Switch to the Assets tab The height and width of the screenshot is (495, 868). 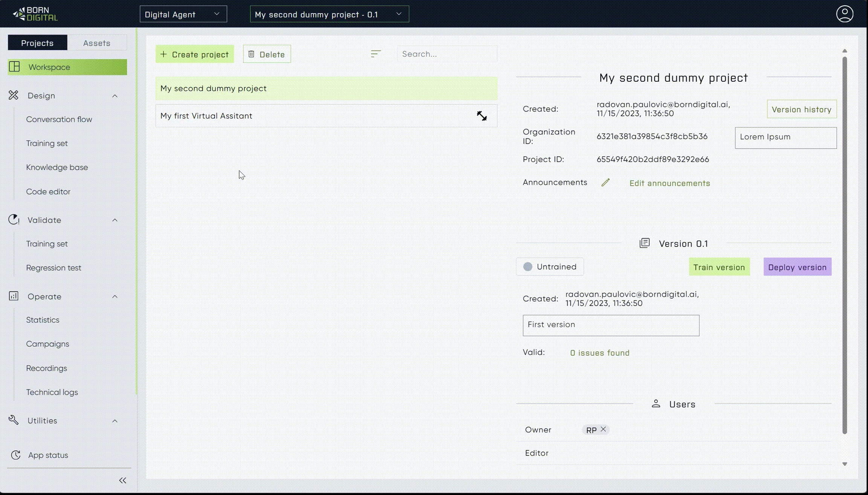(96, 43)
